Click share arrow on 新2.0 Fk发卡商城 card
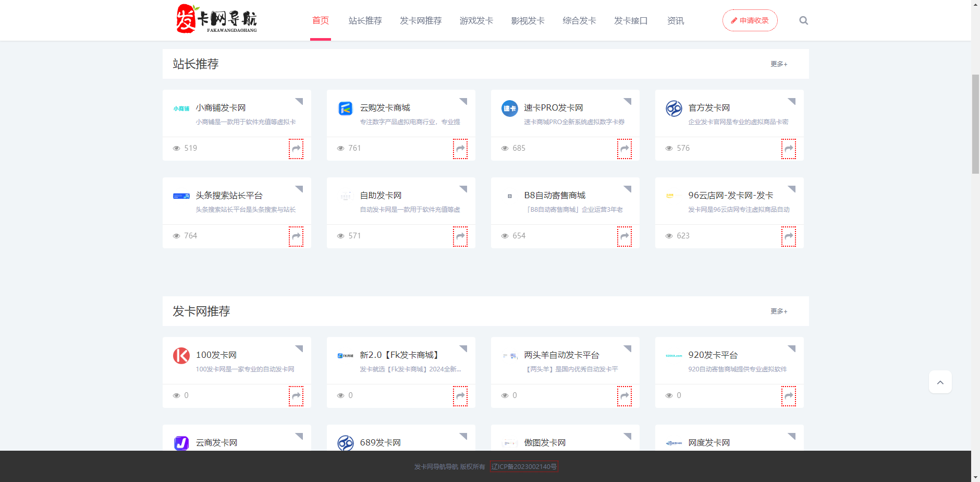This screenshot has height=482, width=980. coord(460,396)
